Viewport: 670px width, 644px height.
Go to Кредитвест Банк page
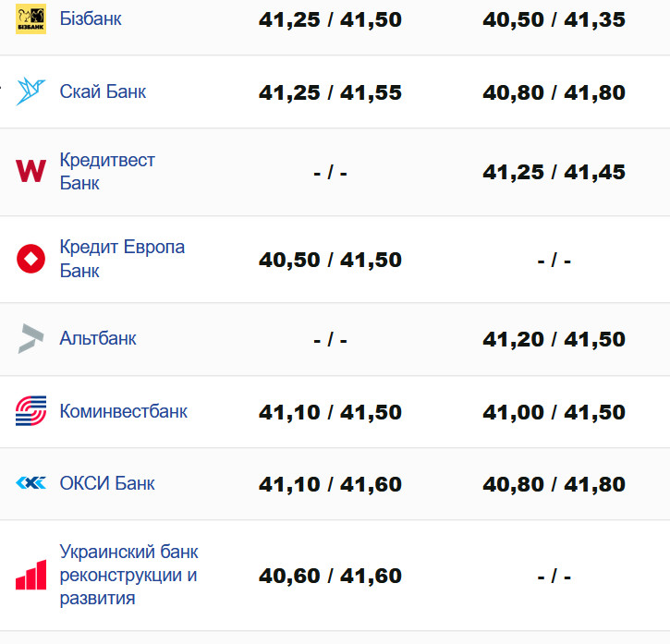107,171
